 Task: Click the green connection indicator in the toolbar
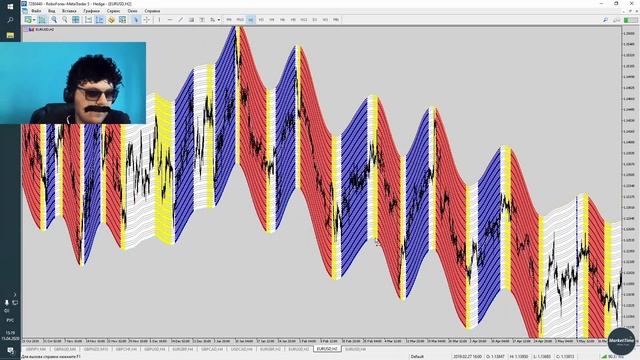click(x=631, y=20)
